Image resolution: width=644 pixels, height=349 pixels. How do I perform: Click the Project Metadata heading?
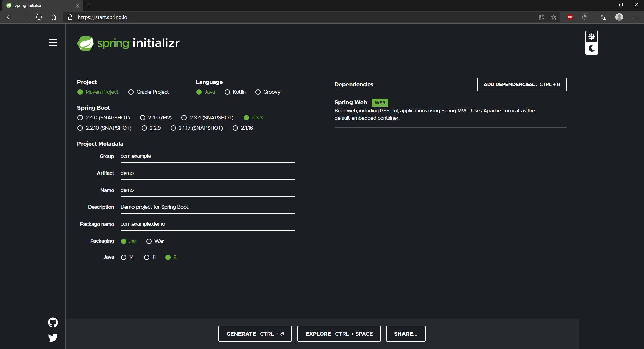100,144
